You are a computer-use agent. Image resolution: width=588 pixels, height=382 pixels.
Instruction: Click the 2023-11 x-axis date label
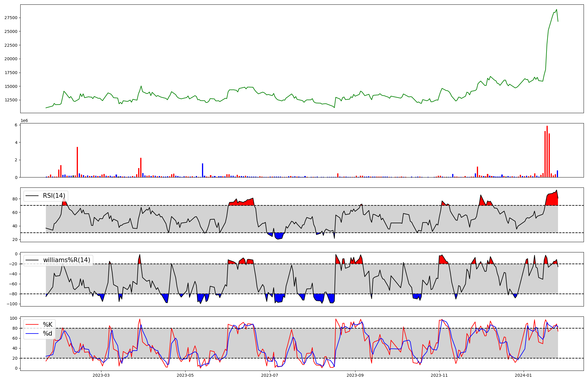pos(439,375)
